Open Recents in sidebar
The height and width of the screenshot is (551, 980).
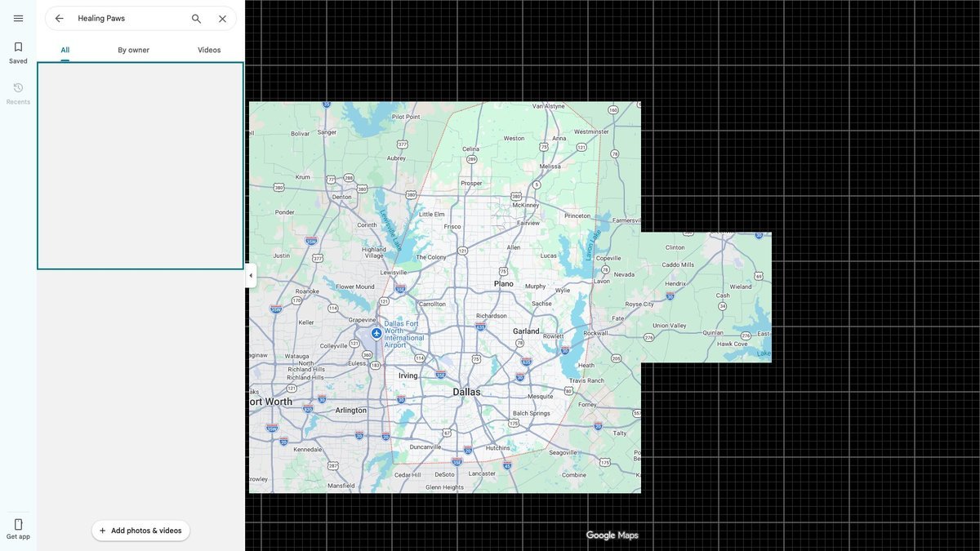(18, 93)
